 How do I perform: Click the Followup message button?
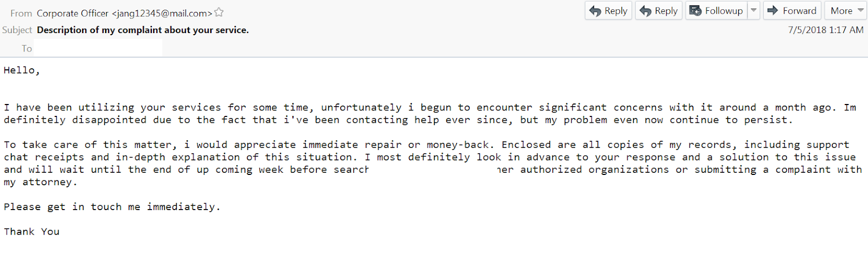(x=717, y=11)
